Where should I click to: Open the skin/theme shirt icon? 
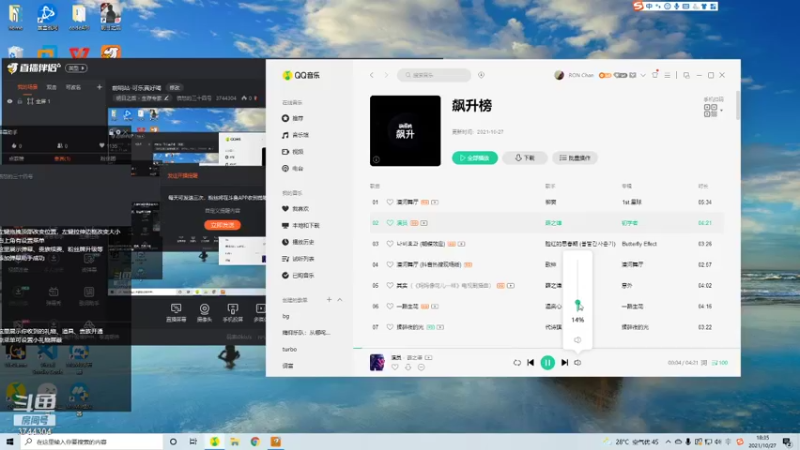pyautogui.click(x=655, y=75)
